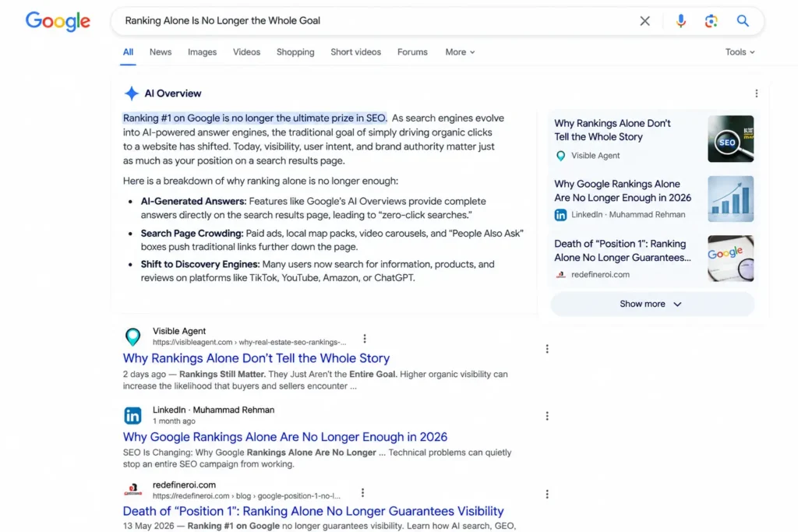Start voice search with microphone icon
Screen dimensions: 798x532
coord(680,21)
